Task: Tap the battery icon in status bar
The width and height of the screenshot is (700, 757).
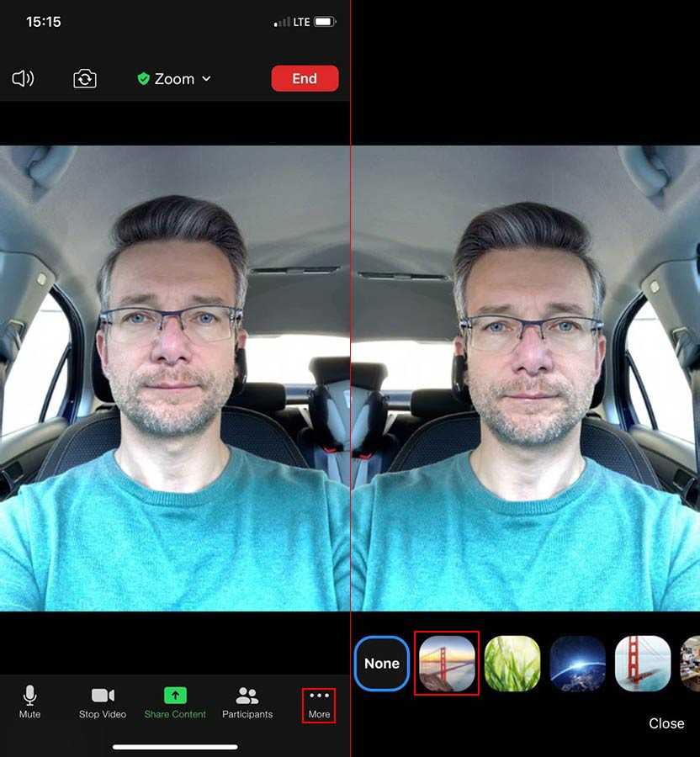Action: coord(325,22)
